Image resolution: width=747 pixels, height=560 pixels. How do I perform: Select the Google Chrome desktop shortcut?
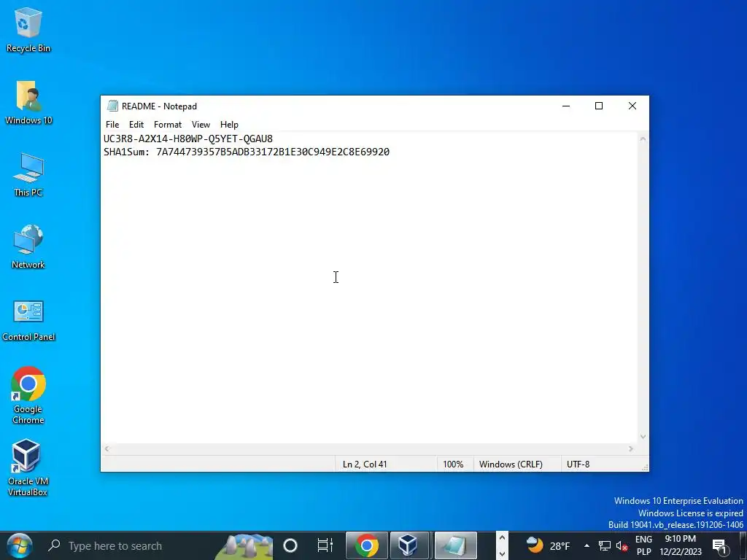28,395
